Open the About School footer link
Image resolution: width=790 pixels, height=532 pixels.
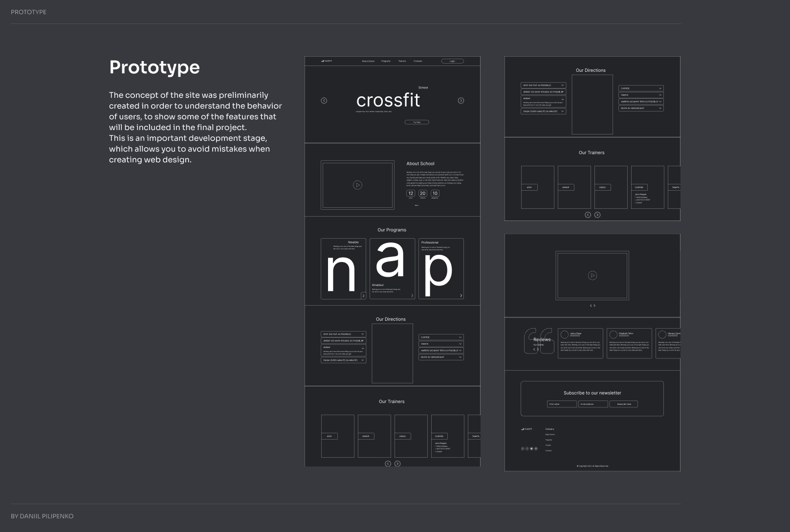(550, 435)
